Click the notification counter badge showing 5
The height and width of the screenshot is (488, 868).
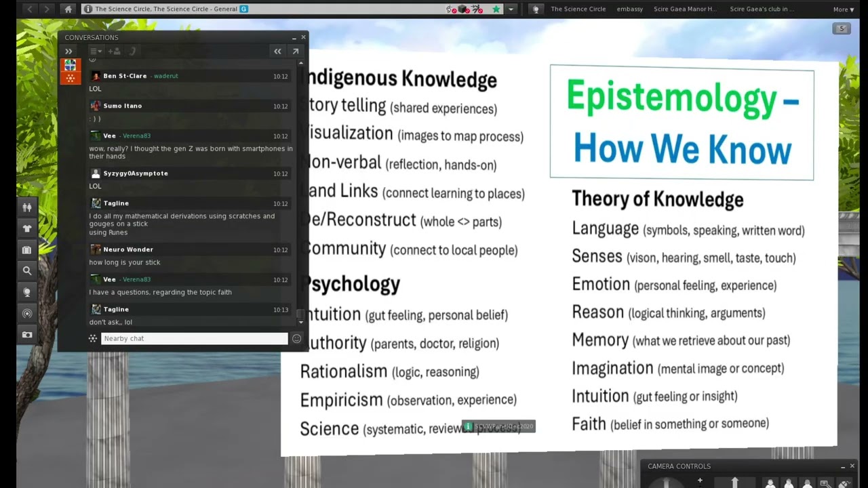pyautogui.click(x=842, y=28)
